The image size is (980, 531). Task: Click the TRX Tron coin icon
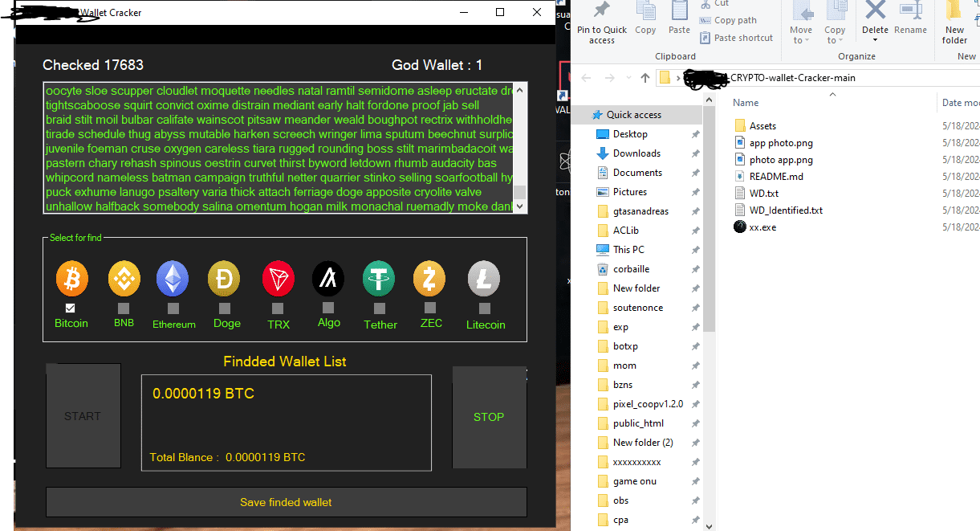point(278,279)
